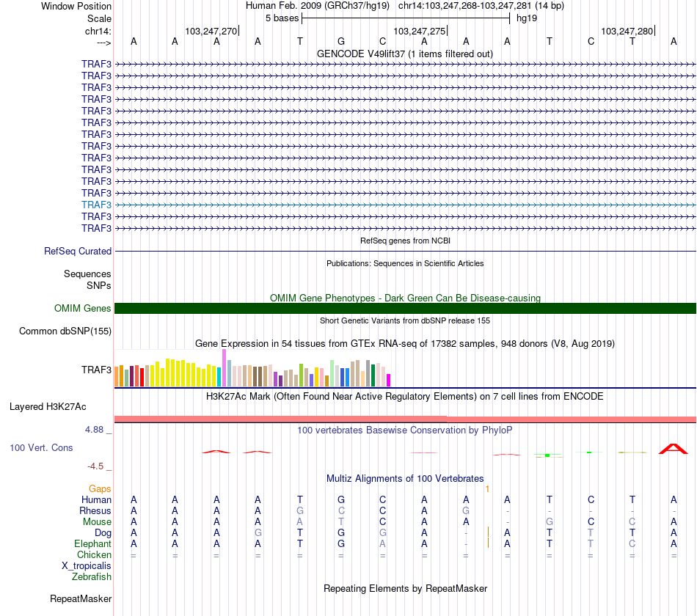Viewport: 697px width, 616px height.
Task: Click the 'SNPs' track label
Action: (99, 285)
